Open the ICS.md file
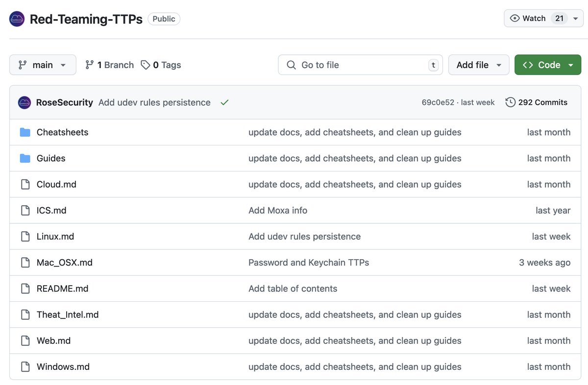The width and height of the screenshot is (588, 385). [x=51, y=210]
